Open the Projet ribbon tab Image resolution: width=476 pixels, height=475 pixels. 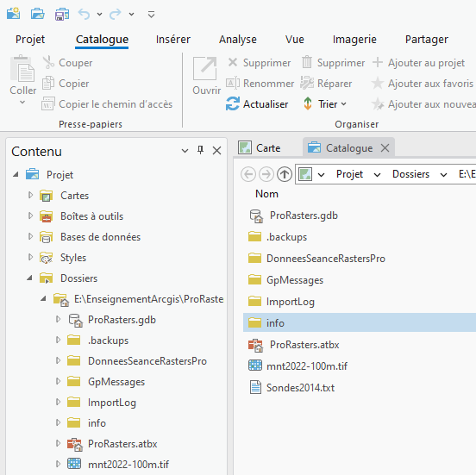pyautogui.click(x=30, y=40)
